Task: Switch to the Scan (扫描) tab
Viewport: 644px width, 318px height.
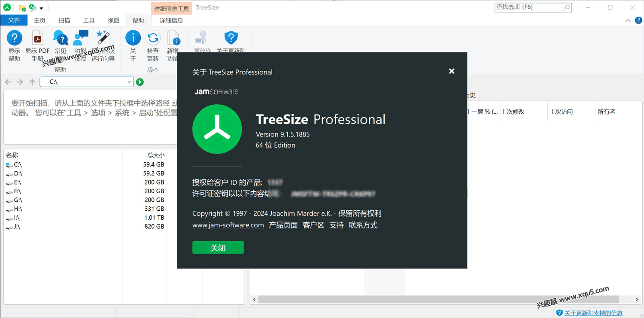Action: (64, 20)
